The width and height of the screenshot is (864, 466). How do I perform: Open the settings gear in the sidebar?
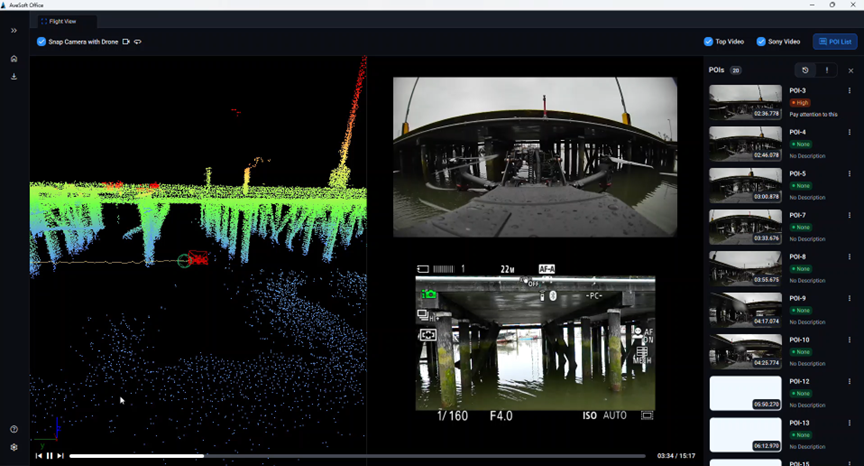pos(14,447)
